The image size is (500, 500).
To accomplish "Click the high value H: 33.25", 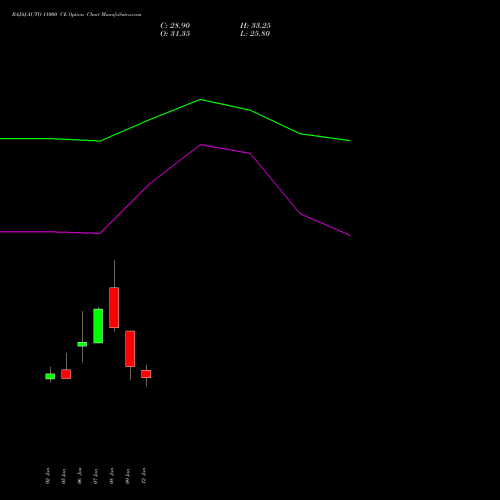I will (x=255, y=26).
